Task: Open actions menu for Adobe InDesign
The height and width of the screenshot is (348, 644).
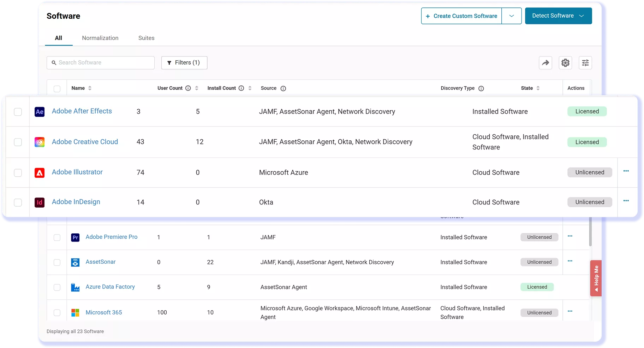Action: click(x=626, y=201)
